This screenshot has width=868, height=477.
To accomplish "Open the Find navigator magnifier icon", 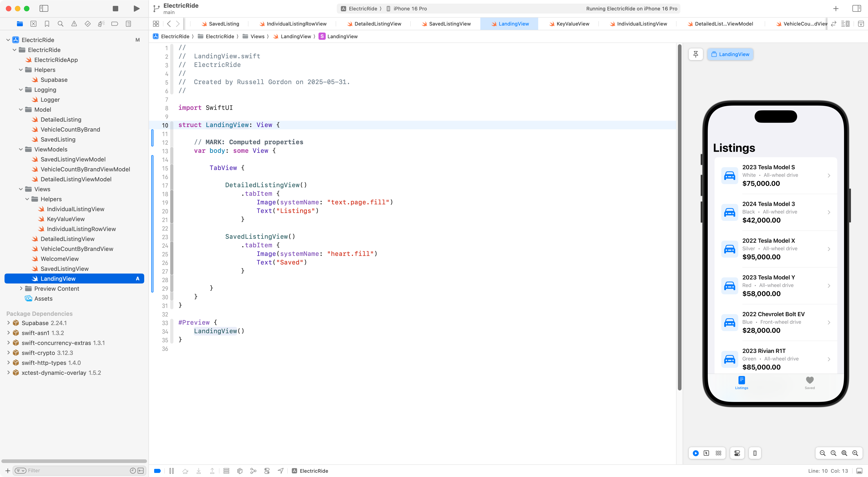I will click(x=60, y=24).
